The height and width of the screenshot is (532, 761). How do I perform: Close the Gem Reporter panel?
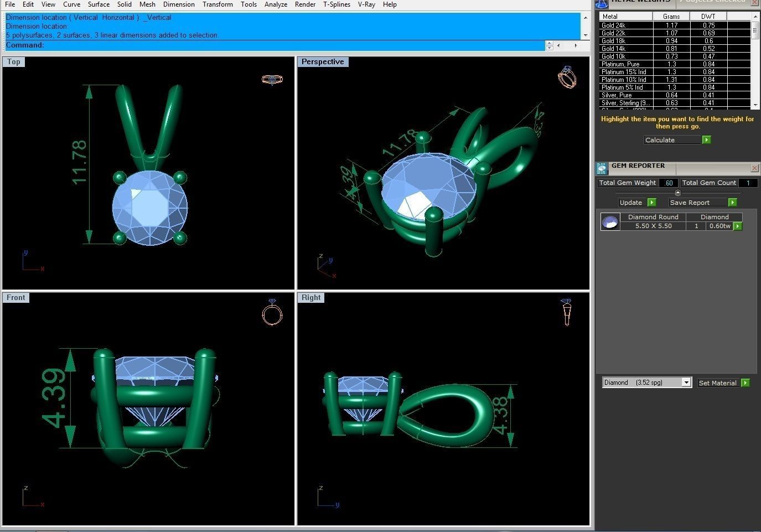[x=754, y=168]
